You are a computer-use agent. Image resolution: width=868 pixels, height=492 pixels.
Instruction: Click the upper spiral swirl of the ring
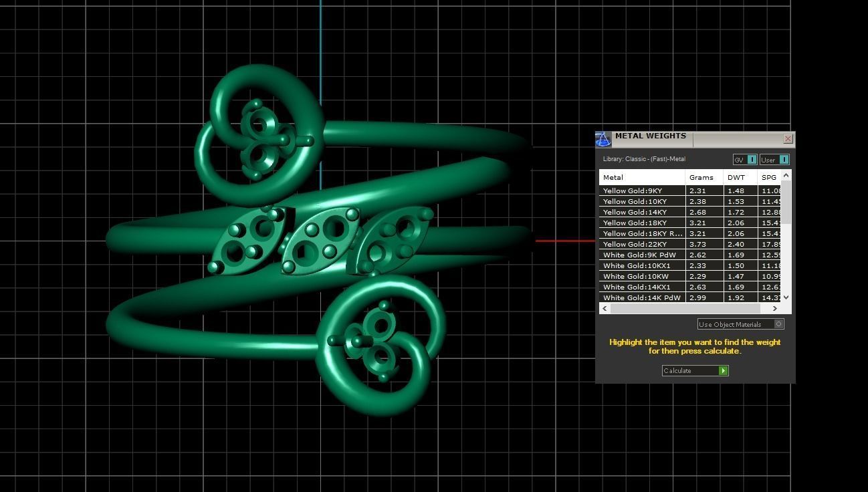pos(259,134)
